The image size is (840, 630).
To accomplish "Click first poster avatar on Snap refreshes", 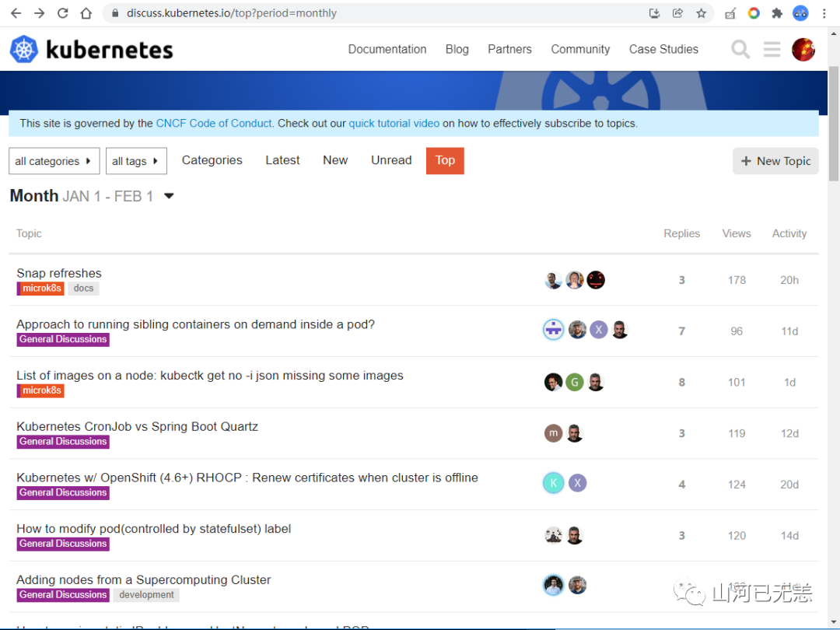I will click(553, 280).
